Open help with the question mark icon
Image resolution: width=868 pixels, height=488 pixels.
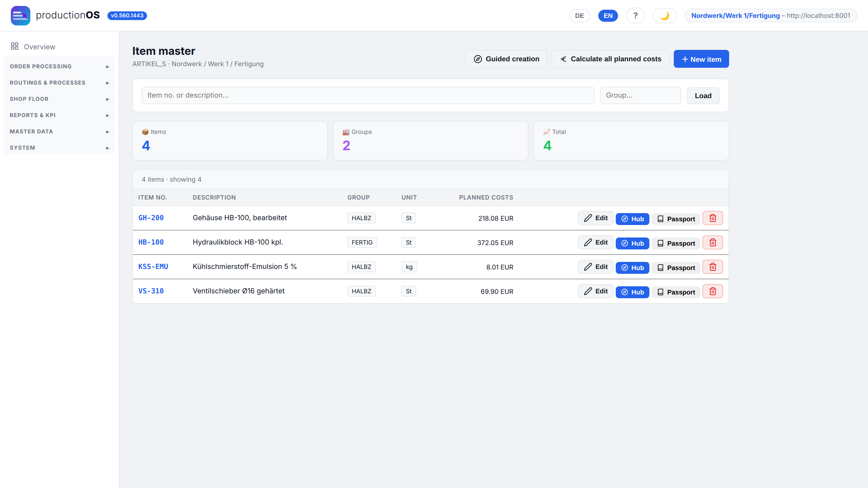[636, 15]
